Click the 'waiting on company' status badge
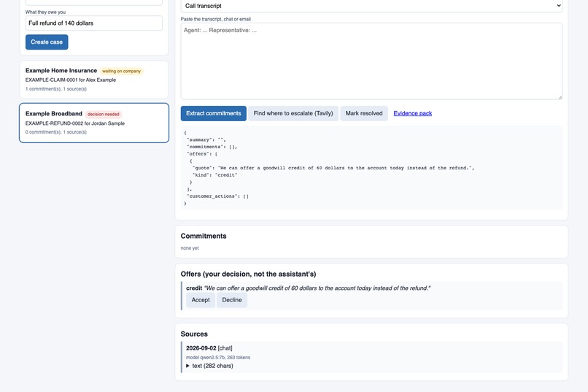Viewport: 588px width, 392px height. 122,71
